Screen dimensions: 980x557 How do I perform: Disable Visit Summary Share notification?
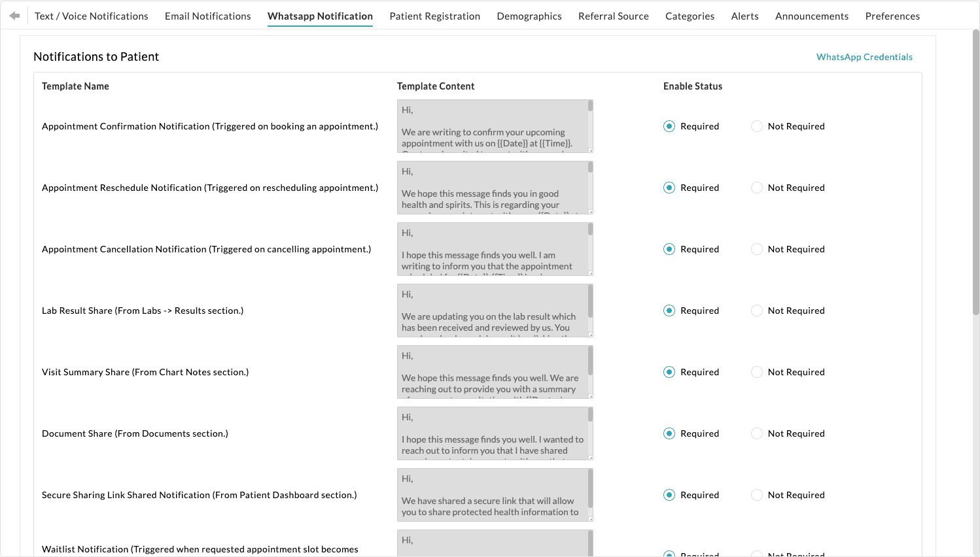click(756, 372)
